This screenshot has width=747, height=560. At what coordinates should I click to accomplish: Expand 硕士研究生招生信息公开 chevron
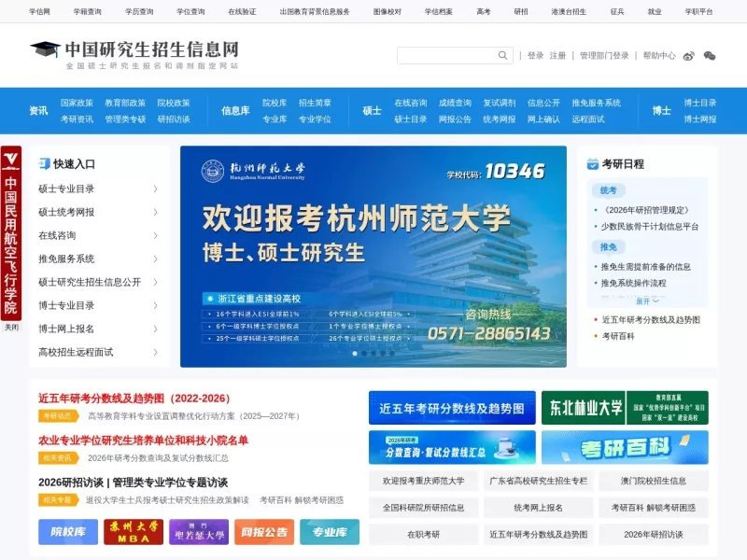tap(155, 282)
